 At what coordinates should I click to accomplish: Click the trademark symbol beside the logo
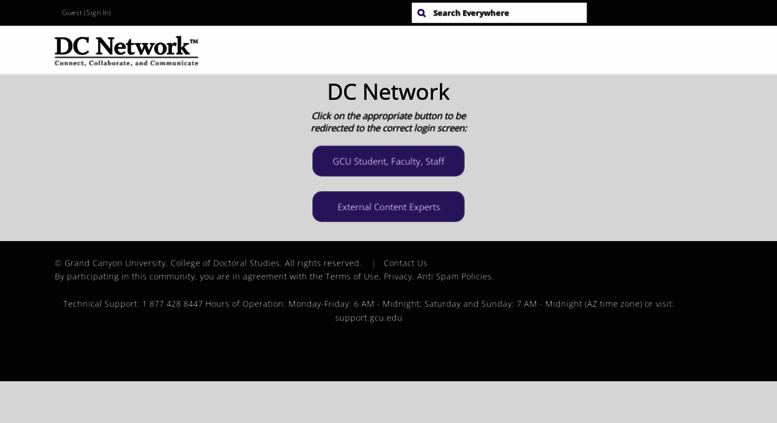pyautogui.click(x=193, y=40)
